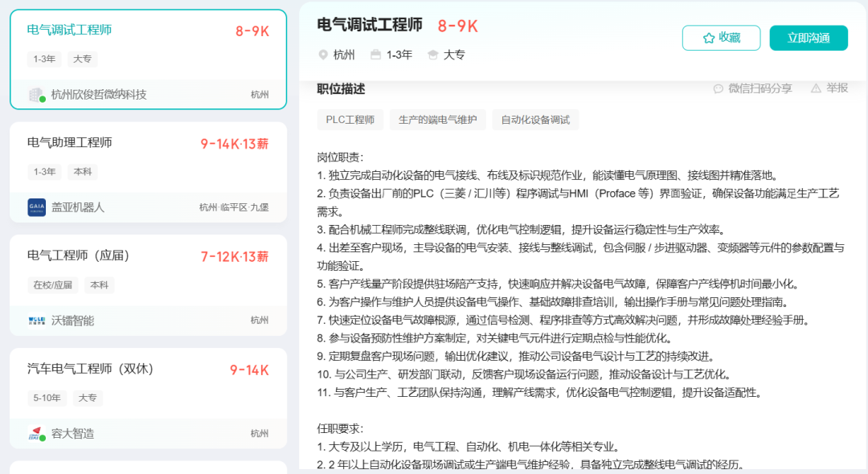Click the briefcase experience icon beside 1-3年
The width and height of the screenshot is (868, 474).
(x=375, y=55)
